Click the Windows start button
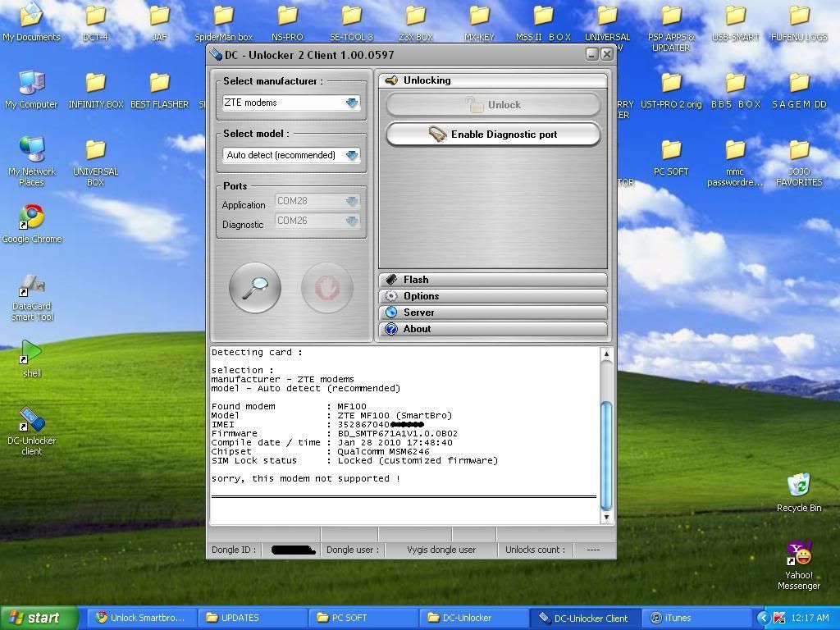This screenshot has width=840, height=630. [x=39, y=618]
